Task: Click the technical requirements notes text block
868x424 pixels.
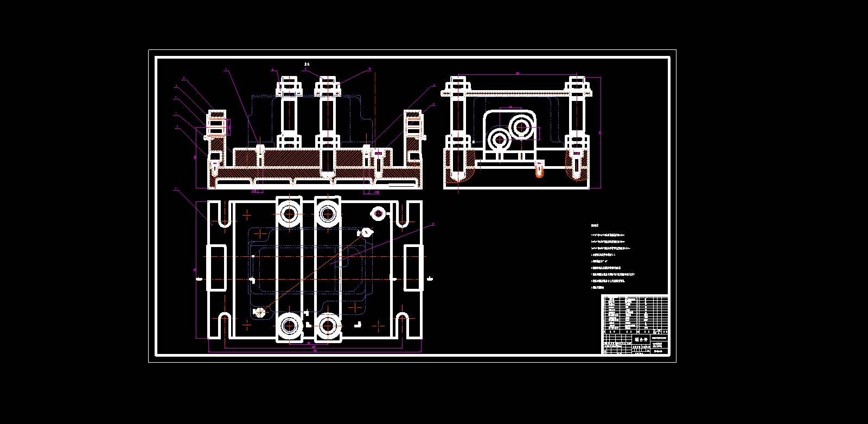Action: click(612, 256)
